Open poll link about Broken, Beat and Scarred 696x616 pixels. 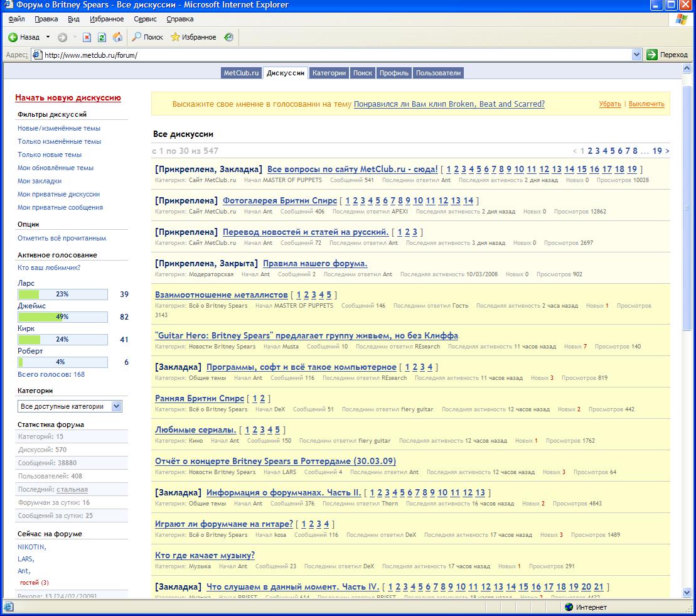[x=449, y=104]
